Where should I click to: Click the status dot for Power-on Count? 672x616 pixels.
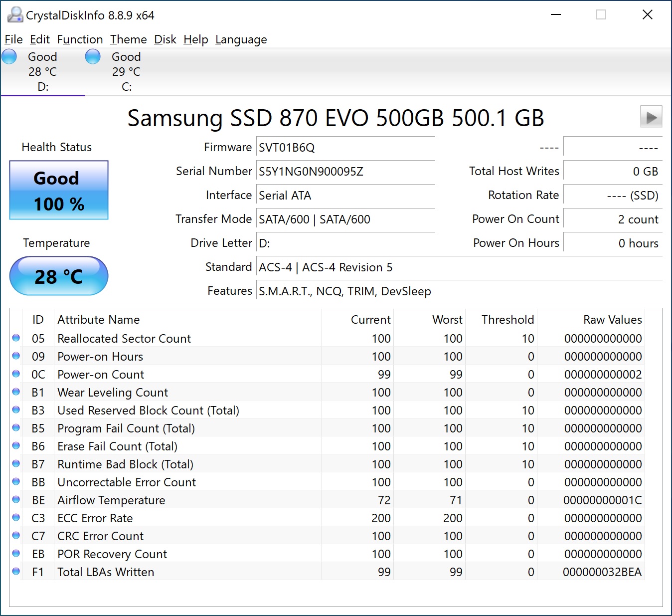click(16, 374)
